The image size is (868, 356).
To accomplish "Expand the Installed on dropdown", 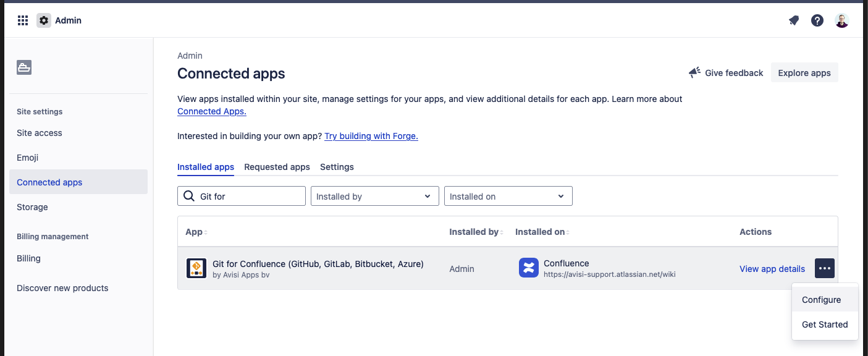I will pos(508,196).
